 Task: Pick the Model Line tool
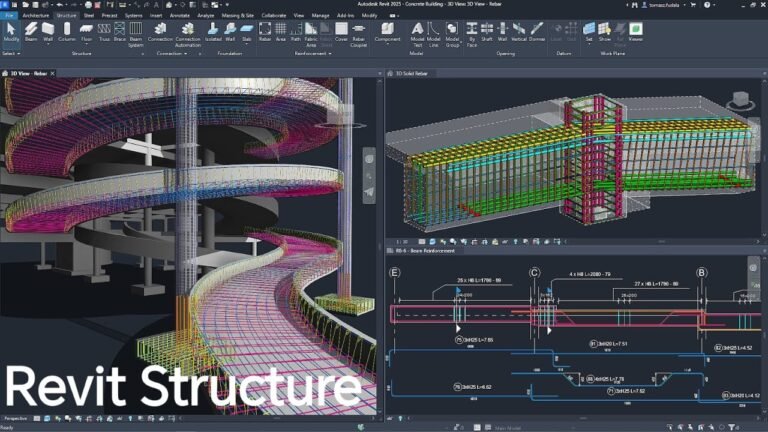[x=433, y=34]
